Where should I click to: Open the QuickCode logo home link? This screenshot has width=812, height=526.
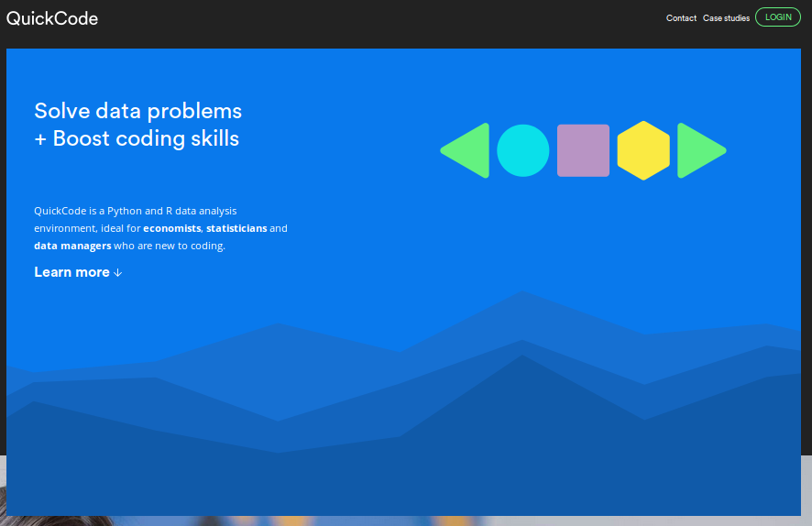click(x=52, y=18)
